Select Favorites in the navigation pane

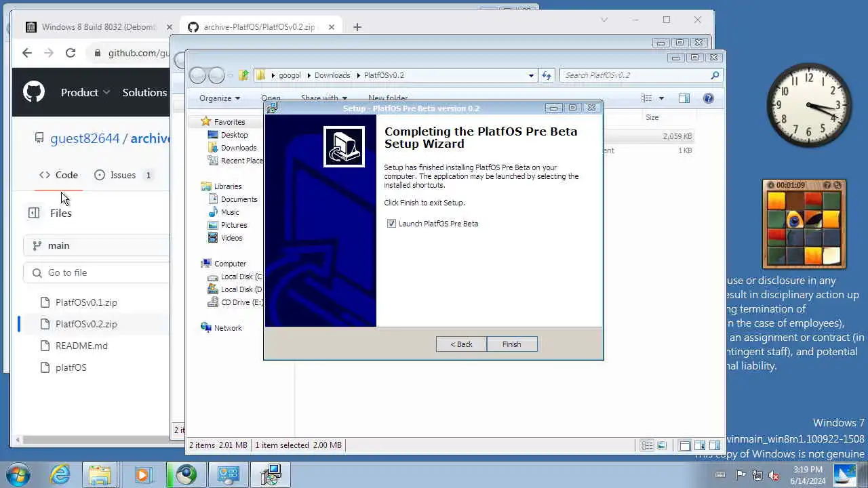pos(229,122)
